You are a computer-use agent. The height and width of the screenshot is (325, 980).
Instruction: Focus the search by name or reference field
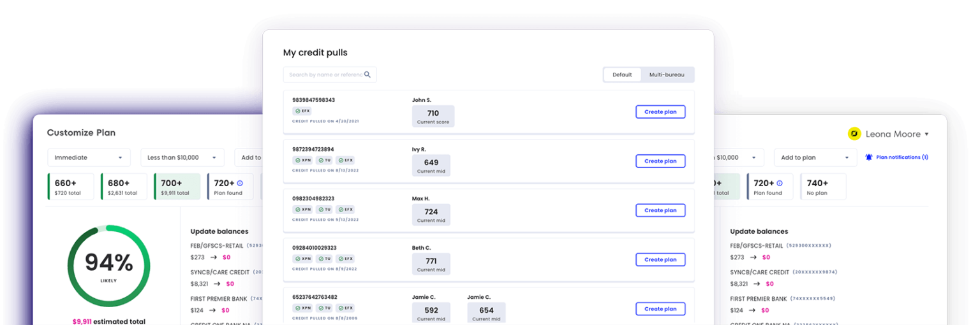(x=325, y=75)
